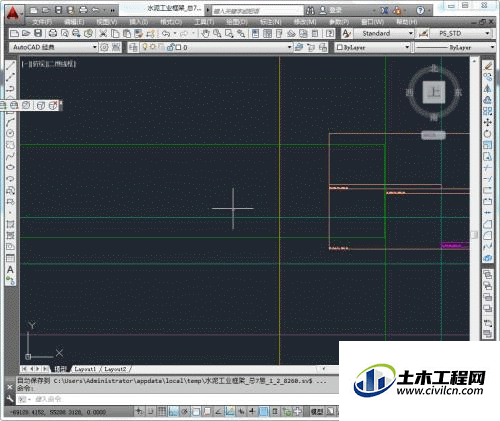Select the Ellipse draw tool
The height and width of the screenshot is (421, 500).
click(10, 167)
